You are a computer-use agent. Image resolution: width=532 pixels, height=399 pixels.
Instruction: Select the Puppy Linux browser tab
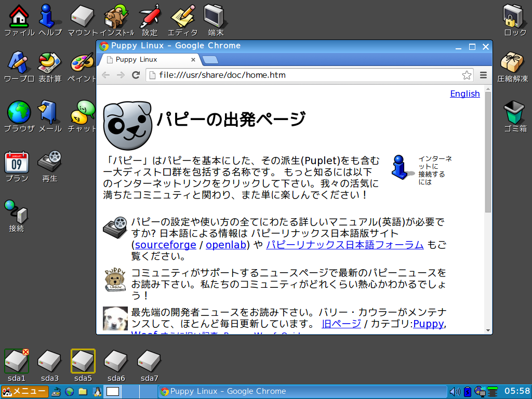[149, 60]
